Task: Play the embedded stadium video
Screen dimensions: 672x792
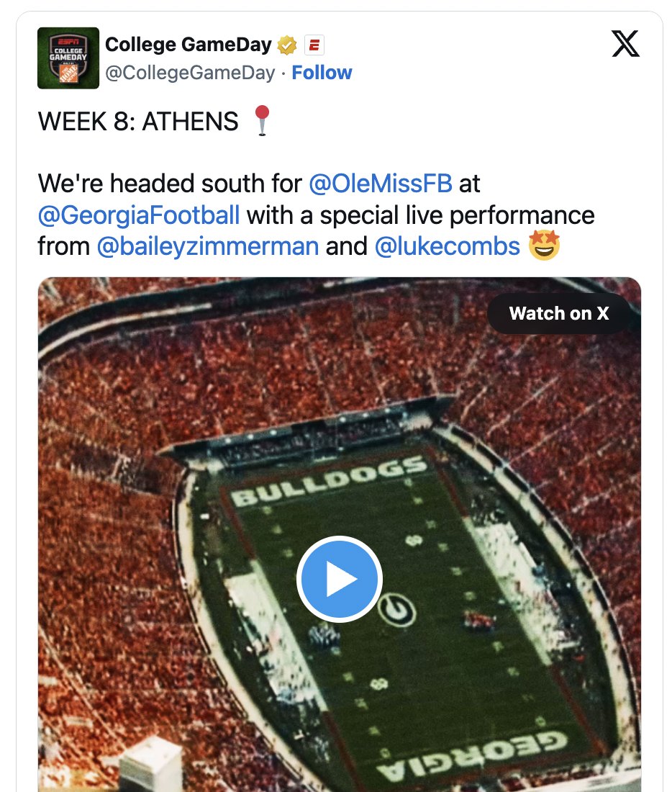Action: point(339,580)
